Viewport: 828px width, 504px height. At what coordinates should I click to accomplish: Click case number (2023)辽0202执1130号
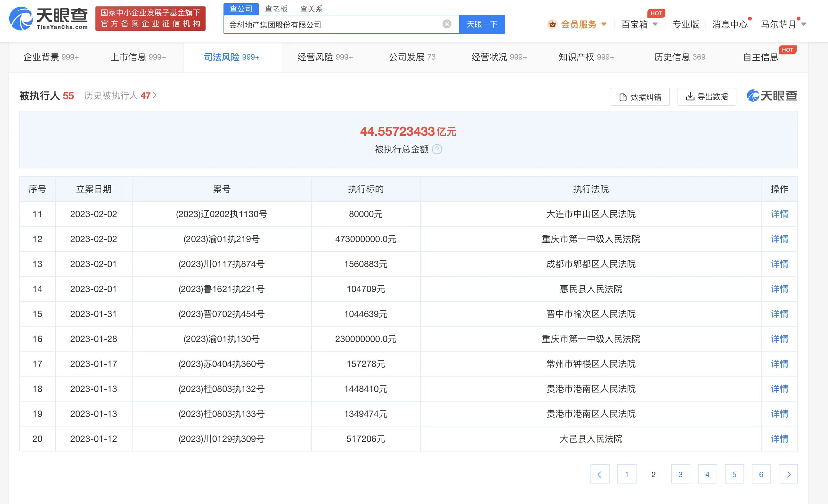tap(222, 214)
